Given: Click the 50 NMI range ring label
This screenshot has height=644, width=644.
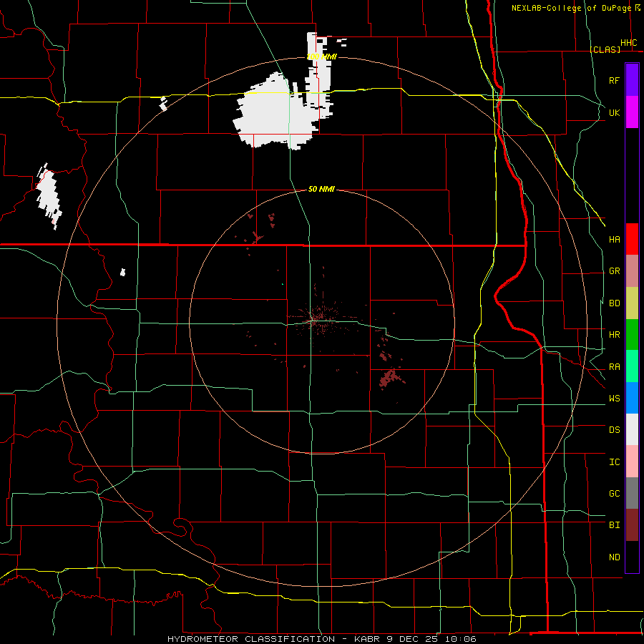Looking at the screenshot, I should pos(321,189).
